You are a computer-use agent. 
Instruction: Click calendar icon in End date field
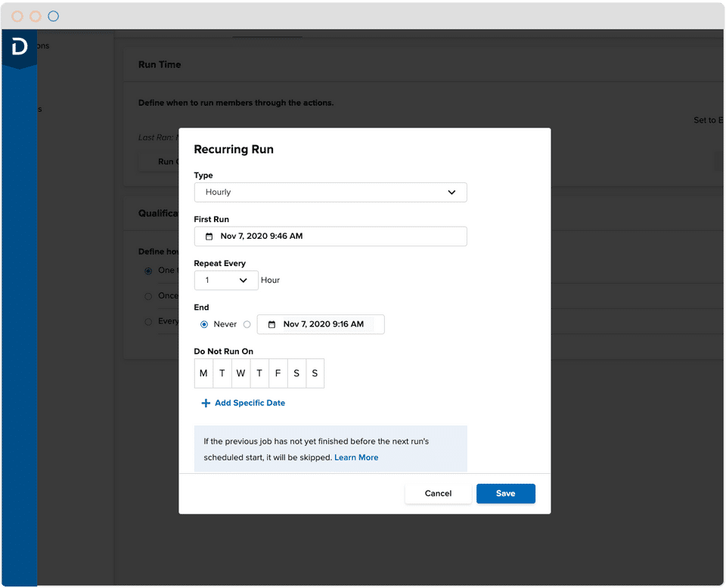(271, 324)
